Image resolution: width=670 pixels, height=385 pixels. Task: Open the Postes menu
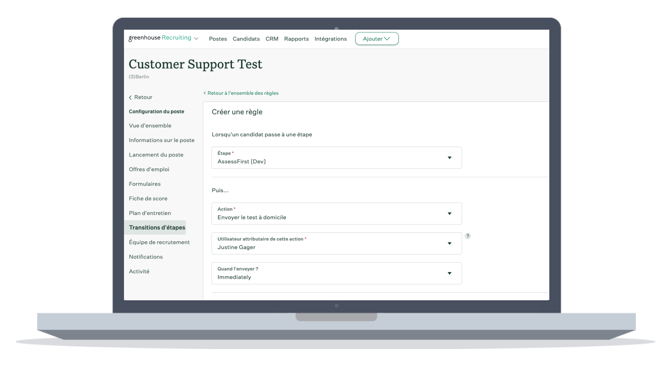click(217, 39)
